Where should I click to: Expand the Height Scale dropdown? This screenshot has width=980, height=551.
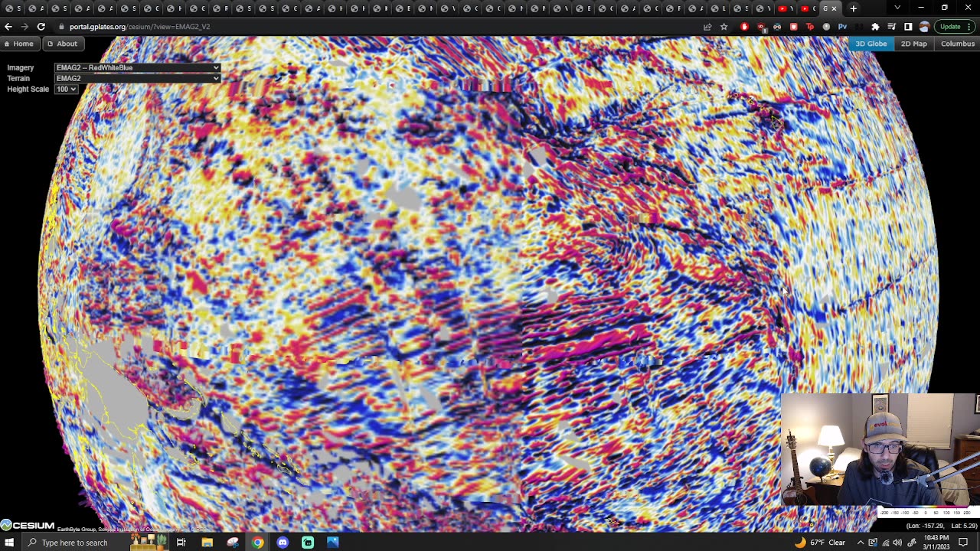[x=67, y=89]
